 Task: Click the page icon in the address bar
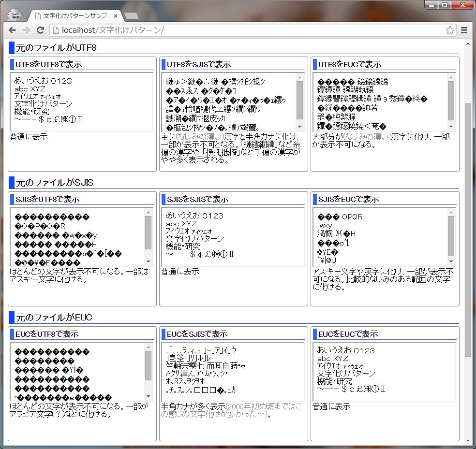(x=56, y=30)
